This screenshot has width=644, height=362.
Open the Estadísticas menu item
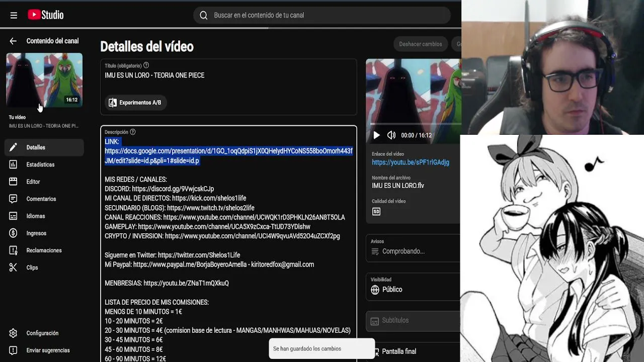(44, 164)
